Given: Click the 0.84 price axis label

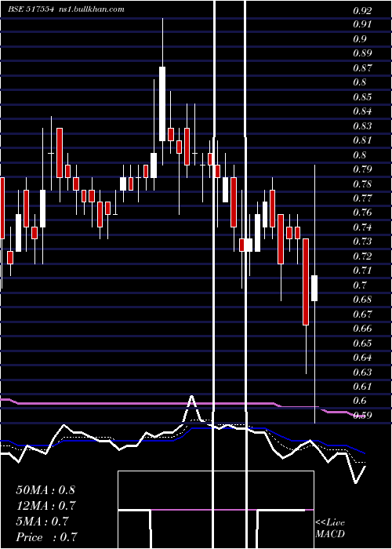Looking at the screenshot, I should coord(362,111).
